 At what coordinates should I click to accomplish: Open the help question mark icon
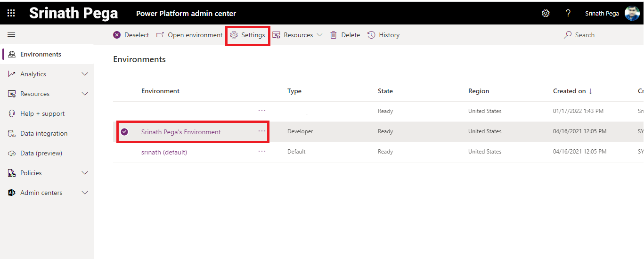click(568, 13)
